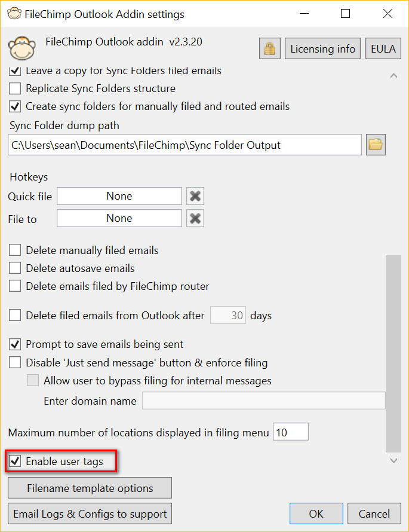The height and width of the screenshot is (532, 409).
Task: Click the days number field showing 30
Action: pos(228,315)
